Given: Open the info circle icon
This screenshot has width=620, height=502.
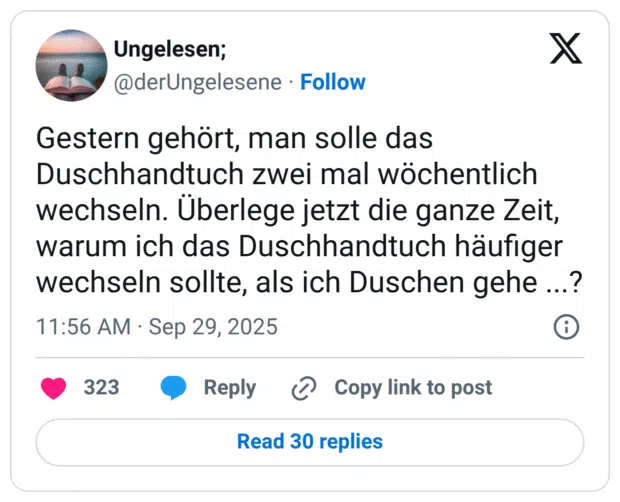Looking at the screenshot, I should (566, 327).
